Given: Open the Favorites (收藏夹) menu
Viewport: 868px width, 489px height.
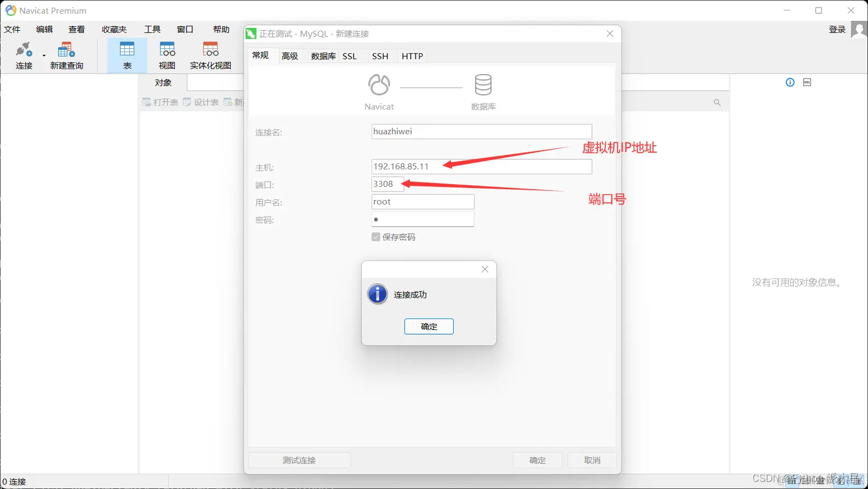Looking at the screenshot, I should coord(114,30).
